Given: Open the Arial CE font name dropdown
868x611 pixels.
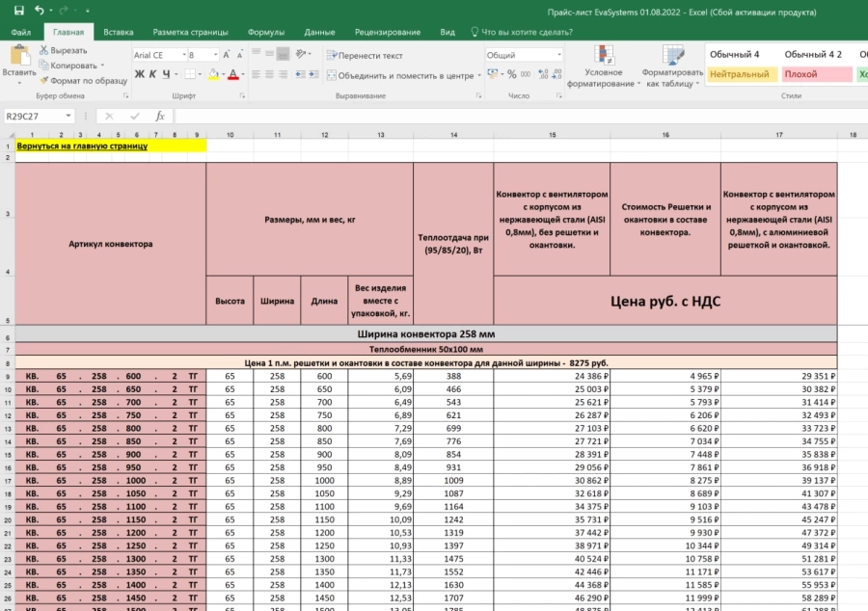Looking at the screenshot, I should tap(184, 55).
